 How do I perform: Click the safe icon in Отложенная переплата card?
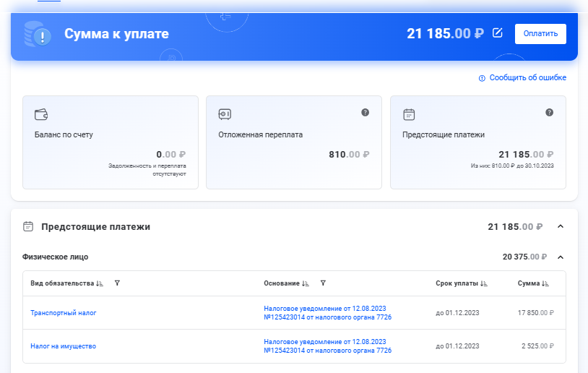(x=225, y=114)
